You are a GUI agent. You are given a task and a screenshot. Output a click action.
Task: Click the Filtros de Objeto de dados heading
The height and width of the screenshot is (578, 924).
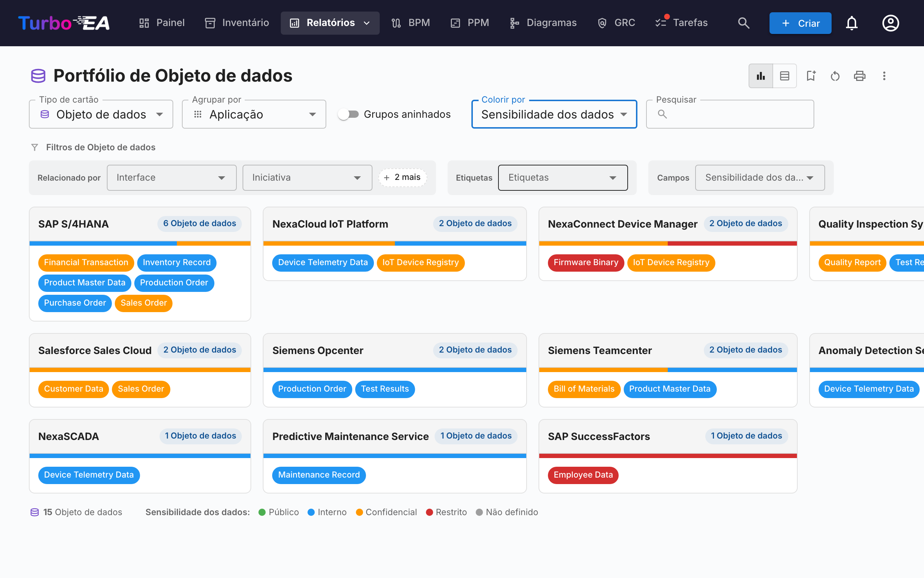click(101, 147)
